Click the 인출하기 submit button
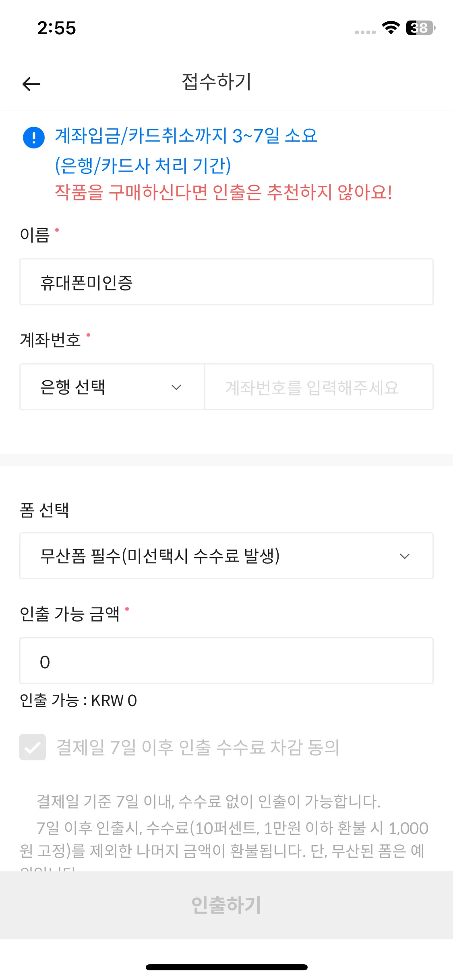 226,905
